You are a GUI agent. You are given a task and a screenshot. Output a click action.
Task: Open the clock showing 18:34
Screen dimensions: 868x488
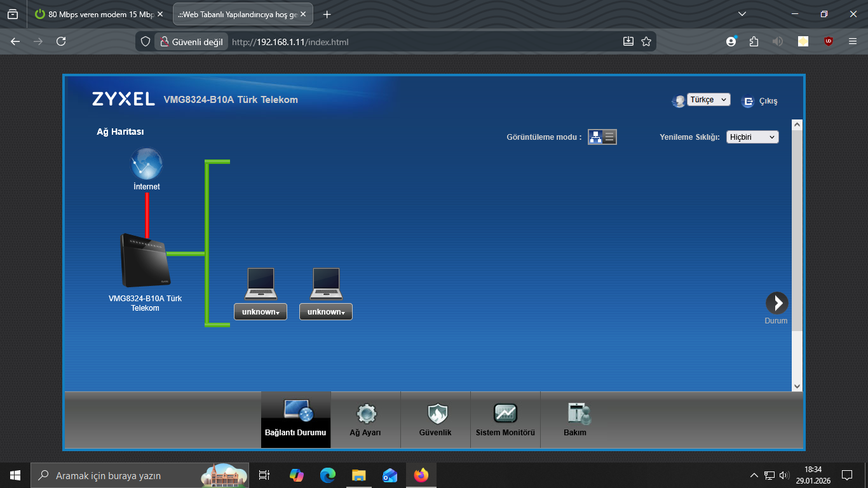(x=813, y=475)
